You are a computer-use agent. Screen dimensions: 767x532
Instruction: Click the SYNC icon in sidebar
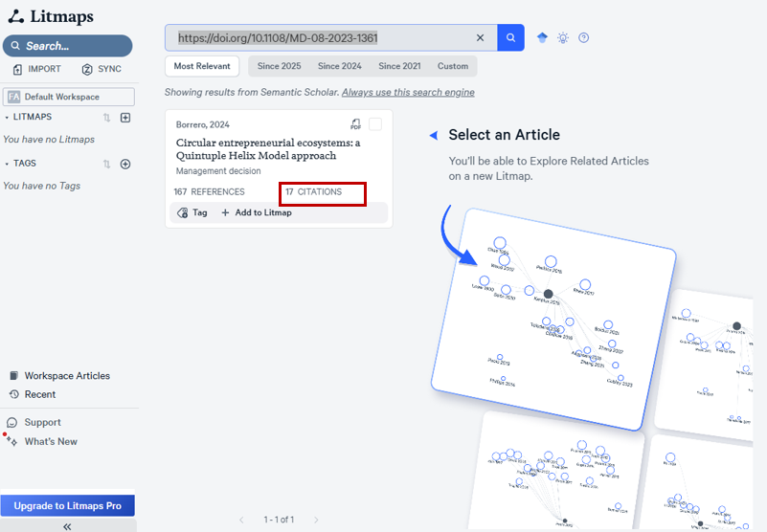(x=87, y=70)
